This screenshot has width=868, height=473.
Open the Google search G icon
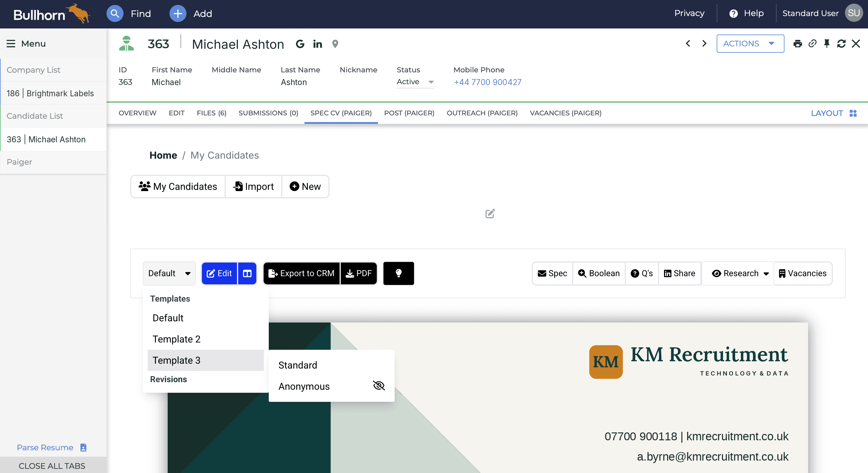click(x=300, y=44)
